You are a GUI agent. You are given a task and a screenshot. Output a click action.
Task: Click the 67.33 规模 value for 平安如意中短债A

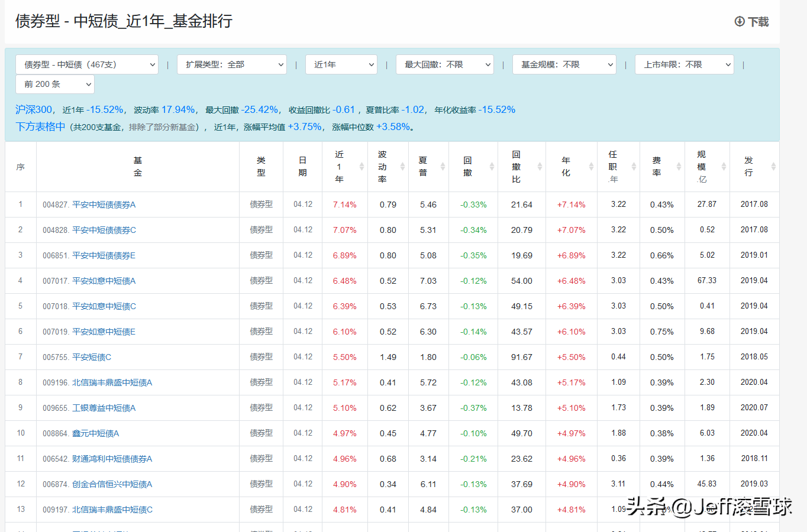(707, 281)
